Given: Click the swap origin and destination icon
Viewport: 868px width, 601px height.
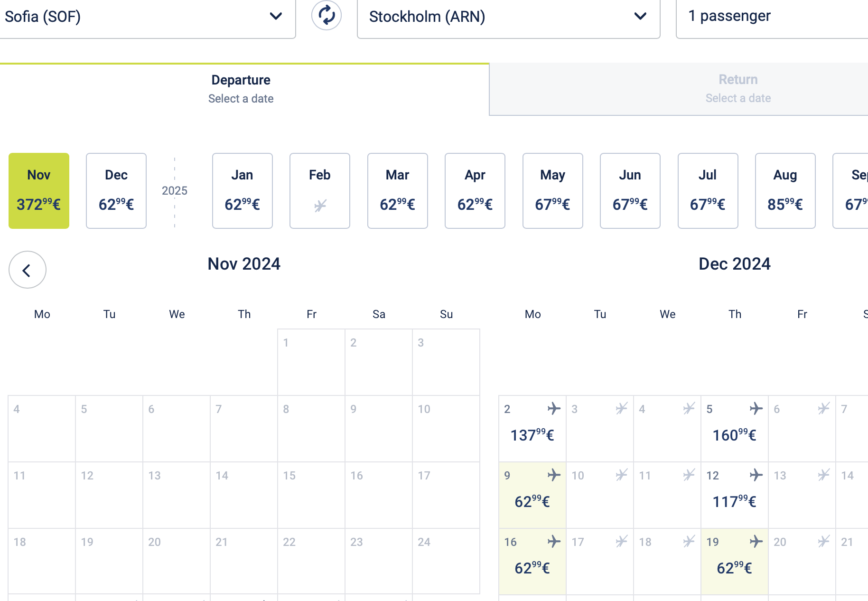Looking at the screenshot, I should tap(327, 16).
